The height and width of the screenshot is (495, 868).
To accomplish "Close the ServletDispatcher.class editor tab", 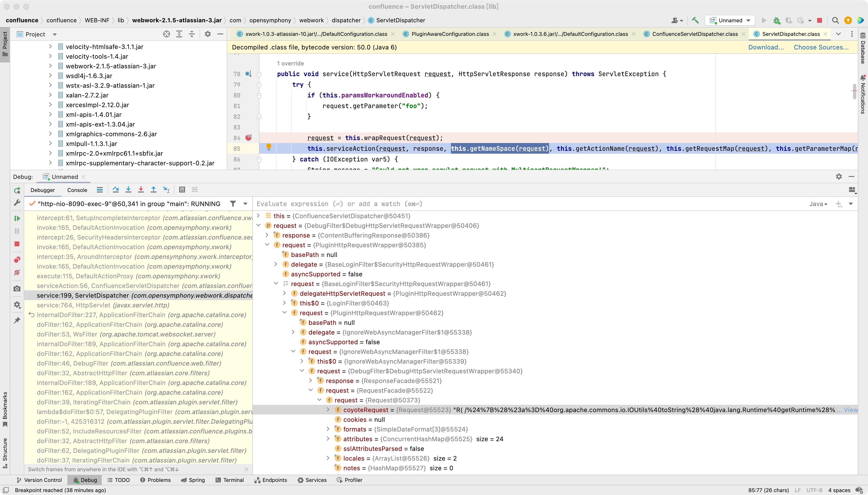I will pyautogui.click(x=826, y=34).
